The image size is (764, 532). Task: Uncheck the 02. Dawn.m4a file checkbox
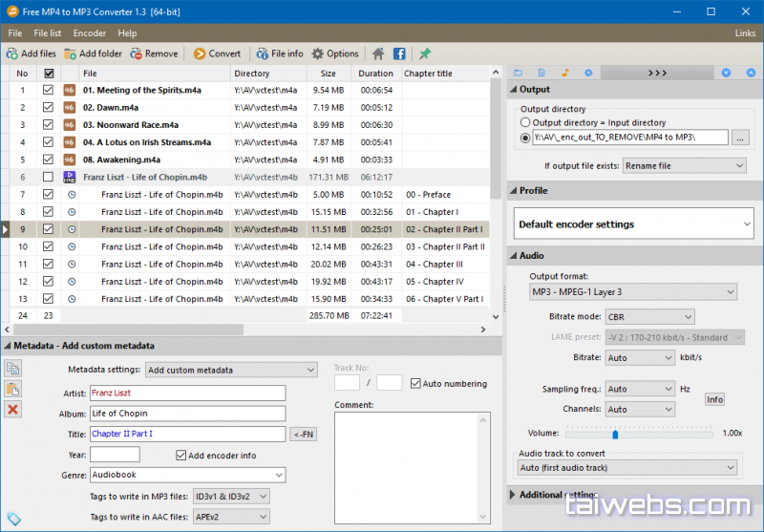49,108
